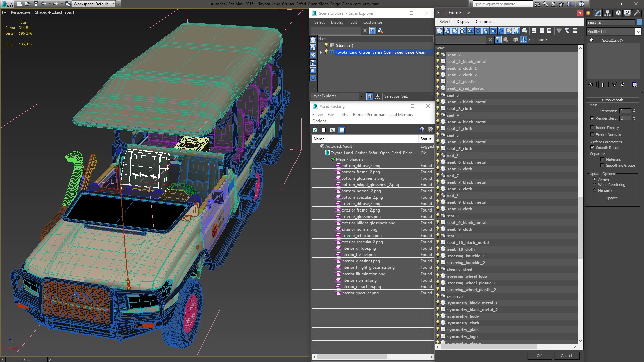Open Utilities command panel tab (hammer icon)

tap(637, 13)
